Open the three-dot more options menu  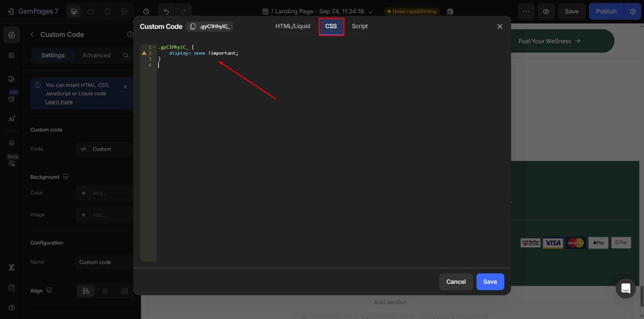[526, 11]
